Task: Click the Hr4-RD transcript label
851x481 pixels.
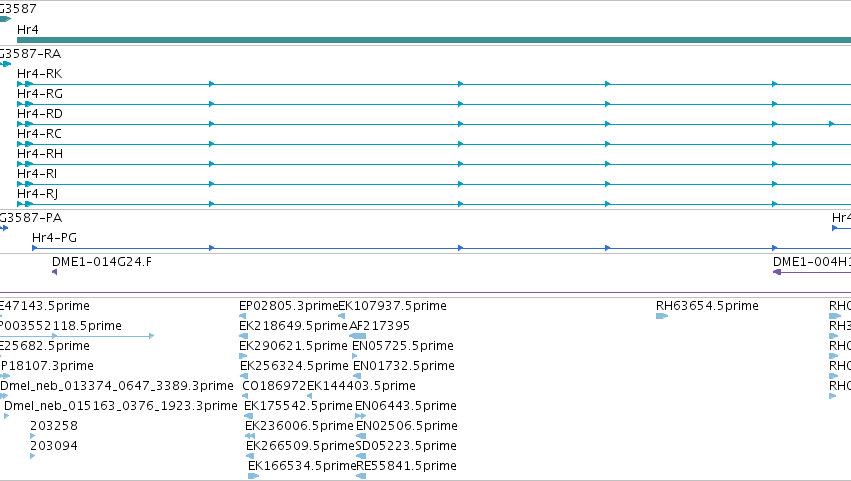Action: click(x=40, y=114)
